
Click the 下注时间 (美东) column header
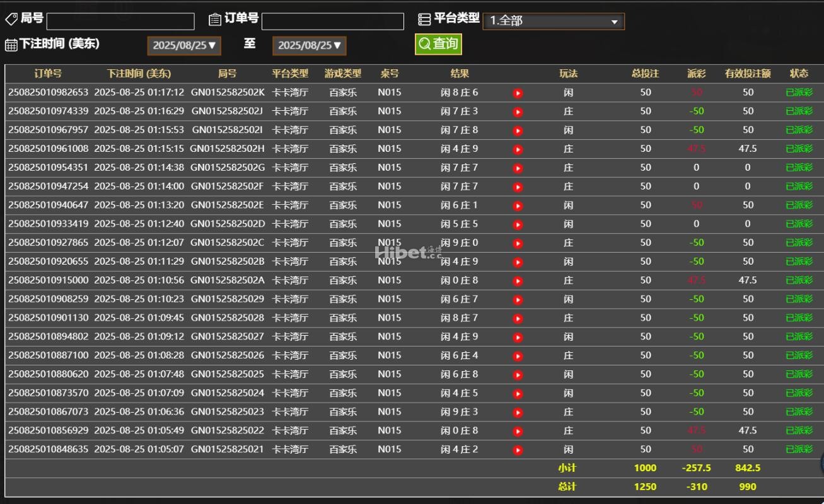coord(139,74)
